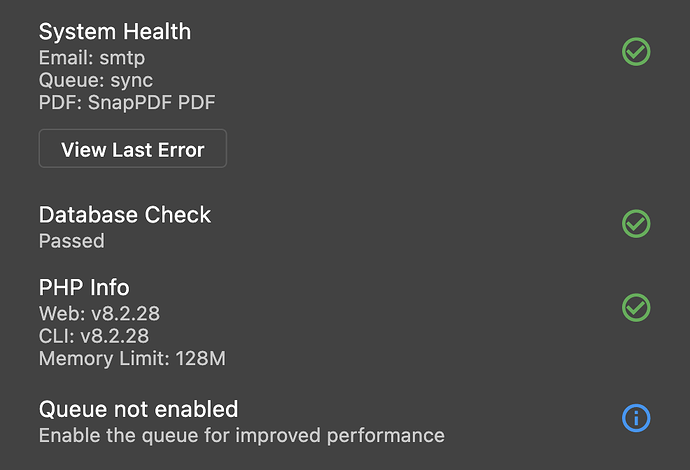Select the PHP Info heading
690x470 pixels.
tap(84, 287)
